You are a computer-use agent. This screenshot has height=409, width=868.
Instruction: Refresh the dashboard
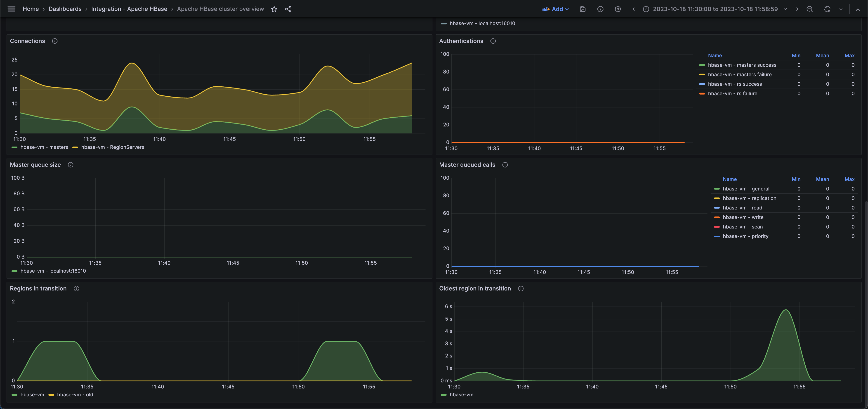[827, 9]
